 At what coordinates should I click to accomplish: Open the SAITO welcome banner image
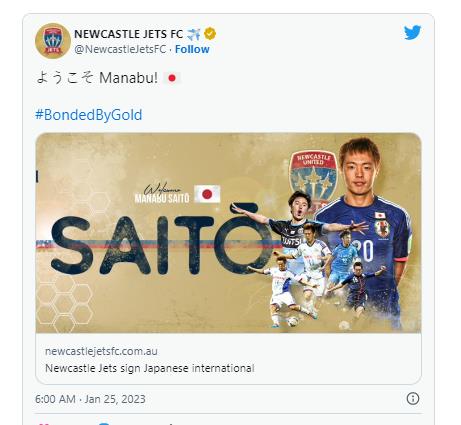(228, 233)
